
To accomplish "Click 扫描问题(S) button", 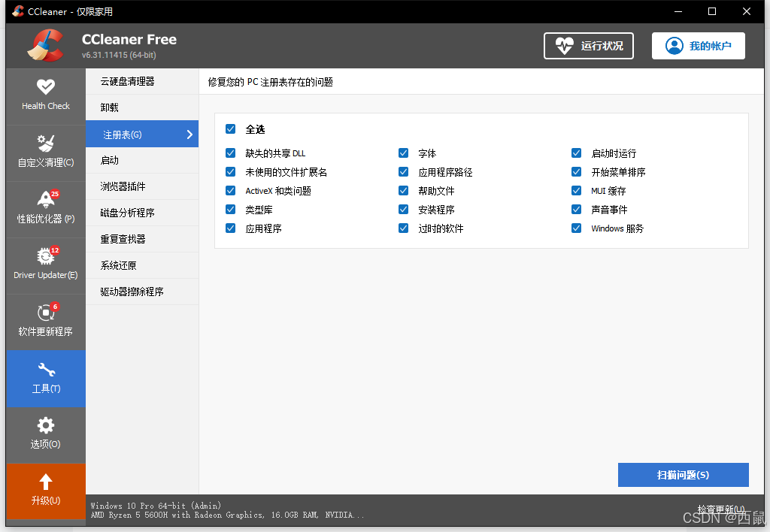I will coord(683,475).
